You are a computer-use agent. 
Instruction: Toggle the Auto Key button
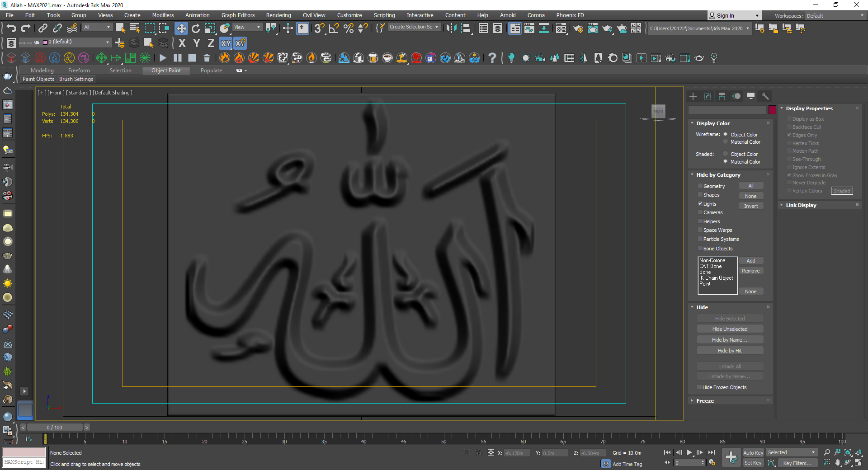(753, 453)
